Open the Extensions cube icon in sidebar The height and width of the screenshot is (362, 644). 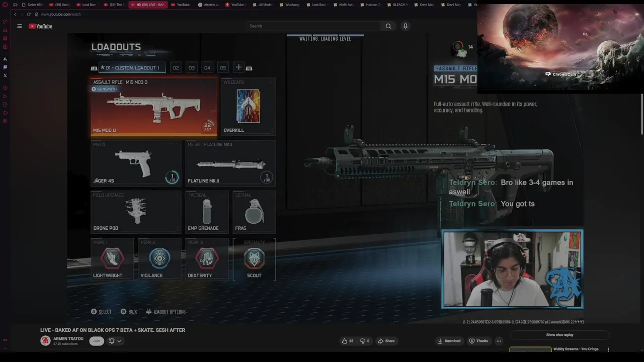point(5,113)
